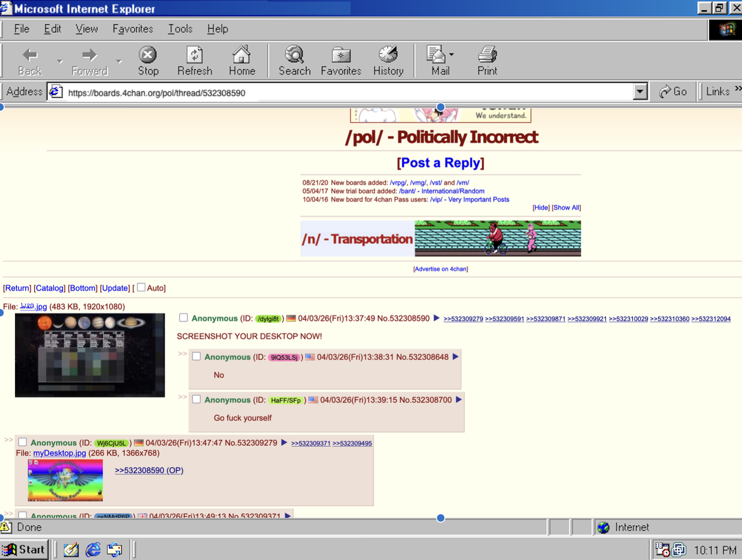This screenshot has width=742, height=560.
Task: Open the Help menu
Action: (218, 29)
